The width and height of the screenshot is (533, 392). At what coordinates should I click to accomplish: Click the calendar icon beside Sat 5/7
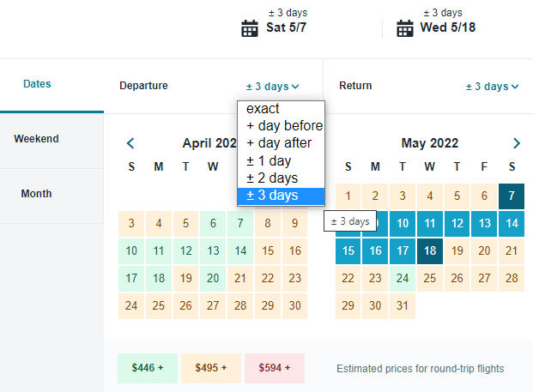(x=250, y=28)
